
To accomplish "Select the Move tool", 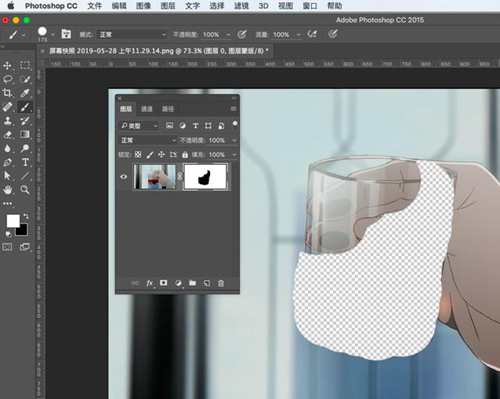I will [x=7, y=65].
